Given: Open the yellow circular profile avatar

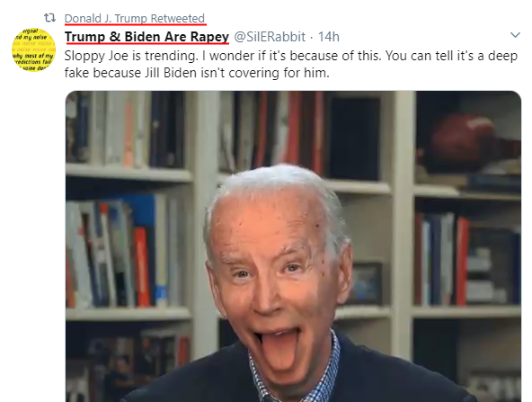Looking at the screenshot, I should [x=33, y=49].
